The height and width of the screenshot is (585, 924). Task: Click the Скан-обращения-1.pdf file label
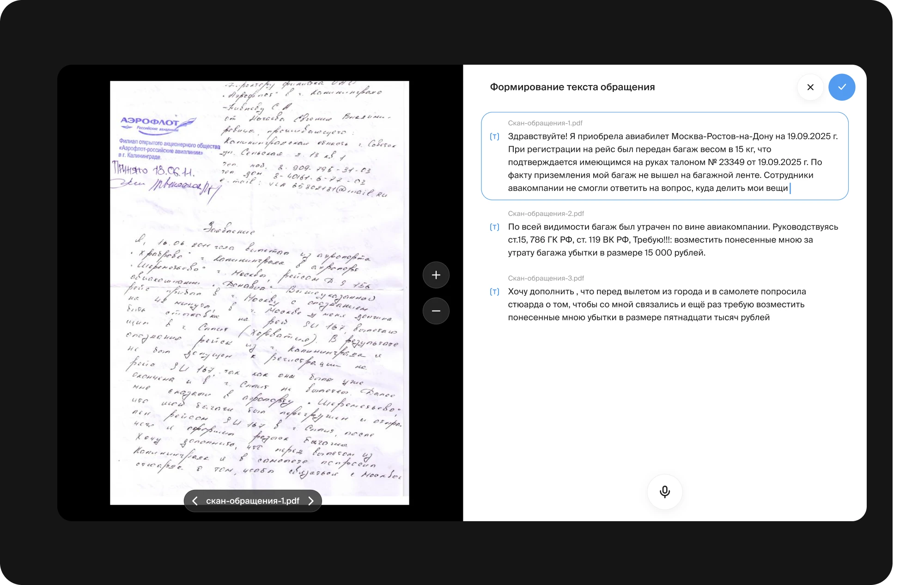tap(545, 123)
